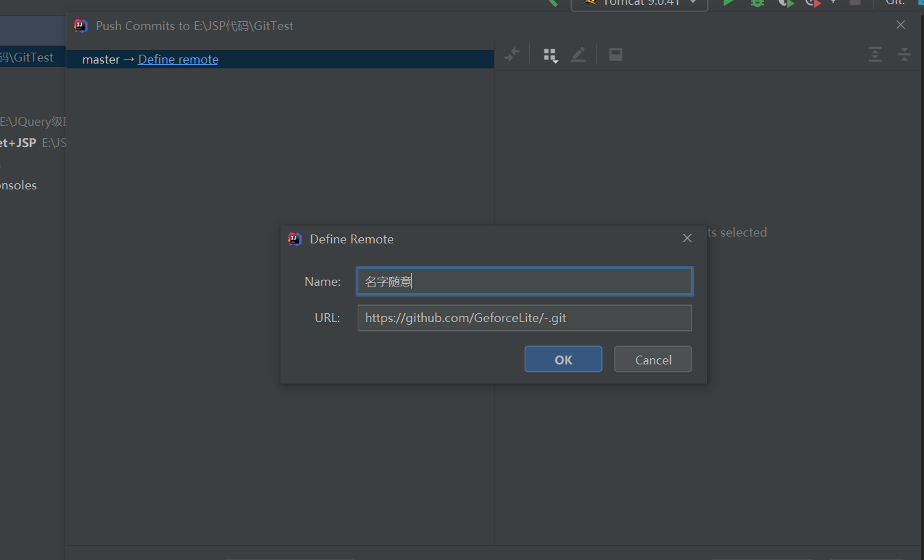Viewport: 924px width, 560px height.
Task: Click the green Debug bug icon
Action: [757, 3]
